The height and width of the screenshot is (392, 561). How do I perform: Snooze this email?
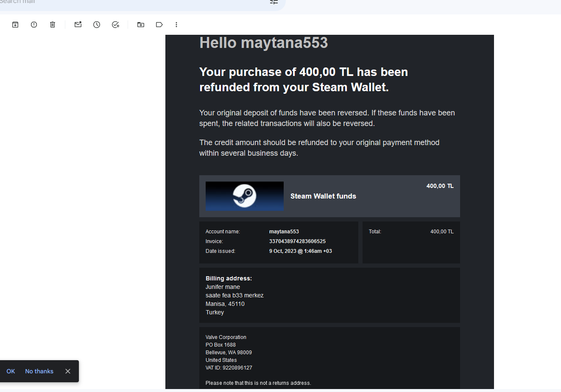click(x=97, y=25)
